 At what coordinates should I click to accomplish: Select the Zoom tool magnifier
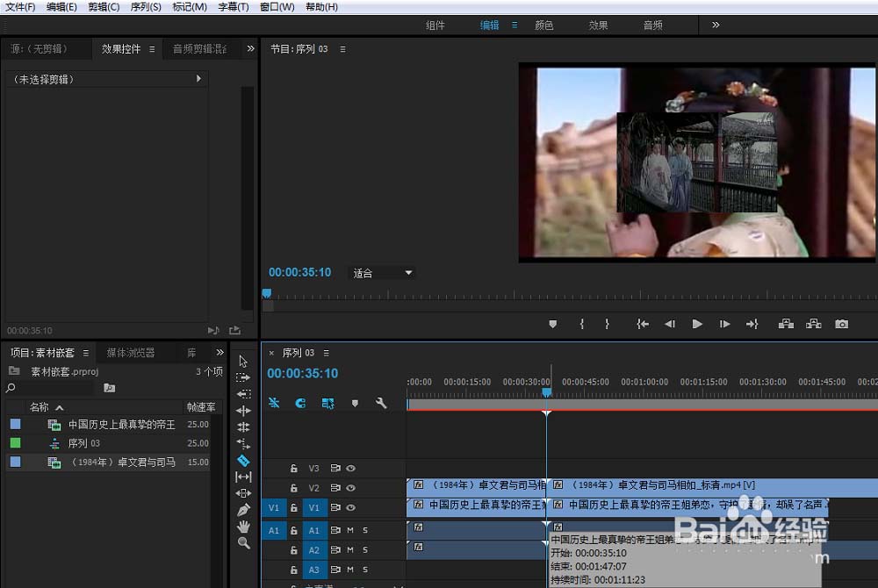[243, 542]
